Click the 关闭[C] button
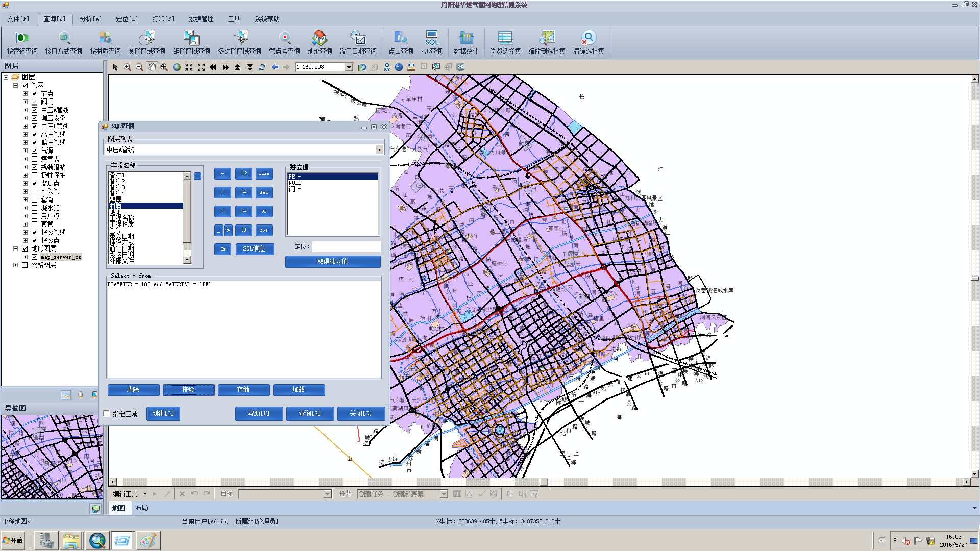The width and height of the screenshot is (980, 551). tap(361, 414)
